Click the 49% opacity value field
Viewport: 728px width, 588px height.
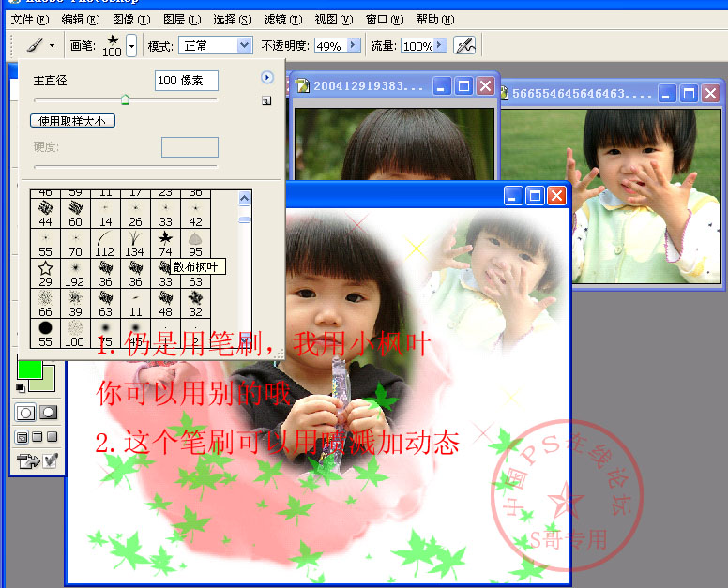[331, 45]
